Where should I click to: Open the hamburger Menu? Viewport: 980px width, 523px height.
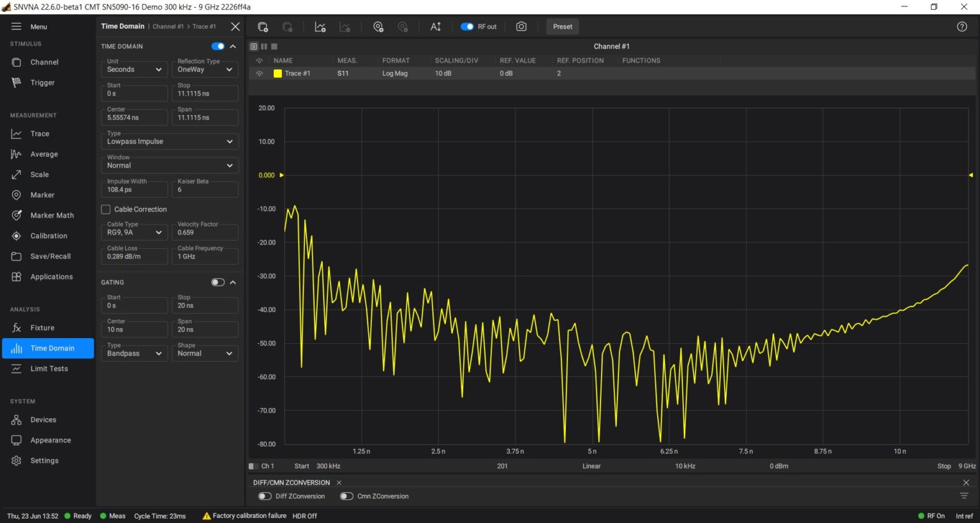click(x=17, y=26)
